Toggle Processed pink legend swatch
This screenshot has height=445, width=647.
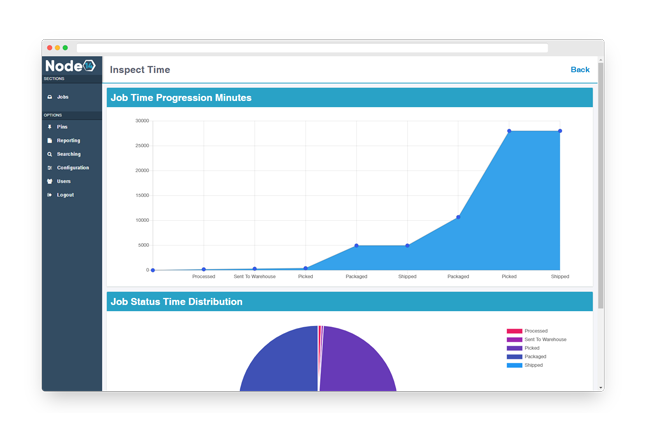coord(514,331)
